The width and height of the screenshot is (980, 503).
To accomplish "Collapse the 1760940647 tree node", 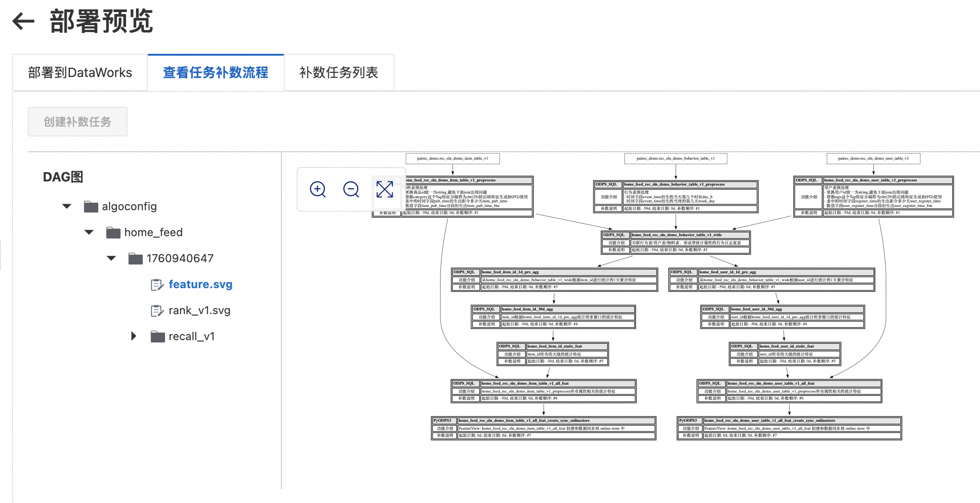I will (x=111, y=258).
